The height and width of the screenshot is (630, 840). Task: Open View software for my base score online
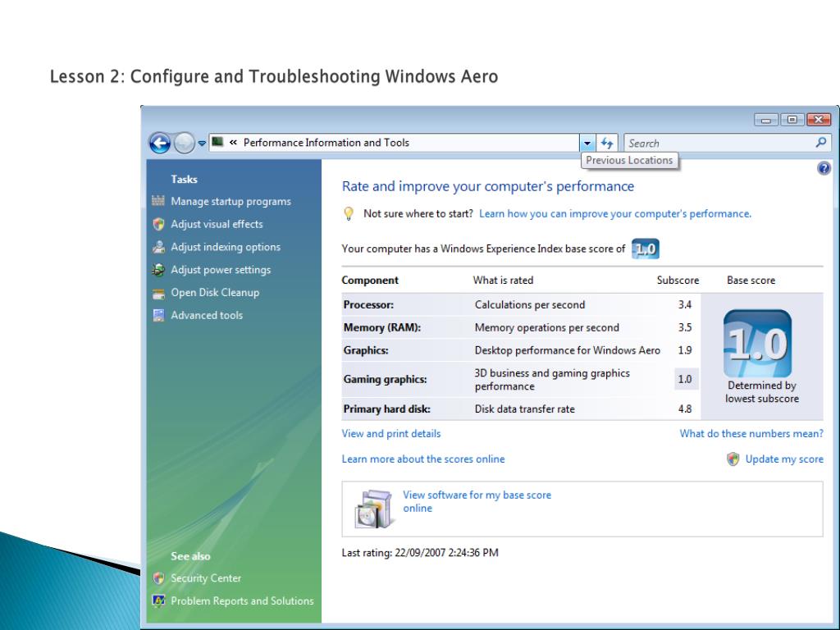[x=477, y=501]
